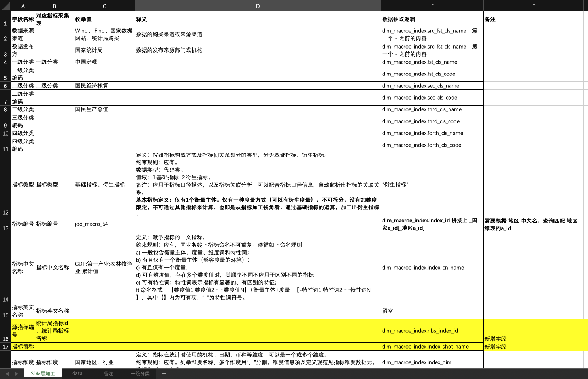Go to next sheet with right arrow
588x379 pixels.
(16, 373)
